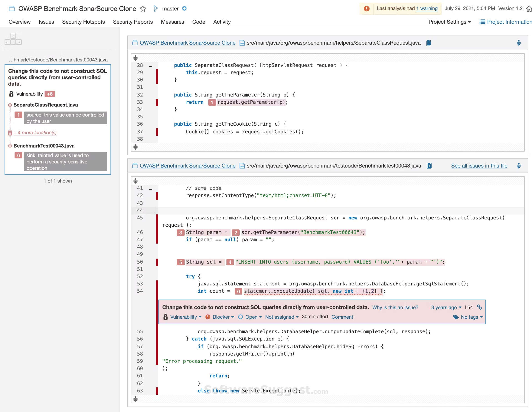
Task: Click the issue permalink chain icon
Action: [x=479, y=307]
